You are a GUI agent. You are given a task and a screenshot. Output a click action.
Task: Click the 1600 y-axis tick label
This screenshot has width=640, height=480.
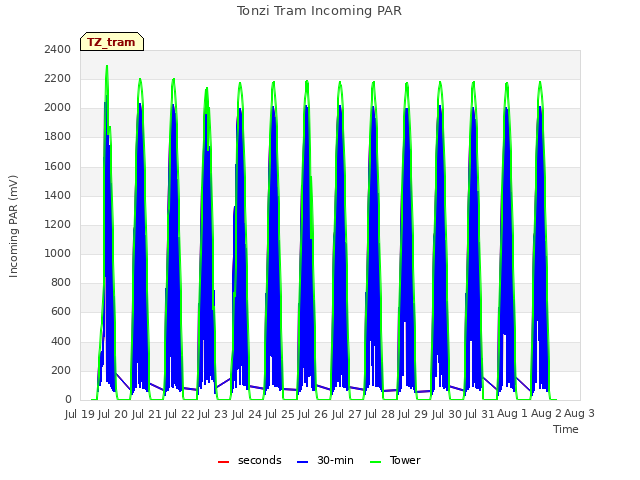58,167
